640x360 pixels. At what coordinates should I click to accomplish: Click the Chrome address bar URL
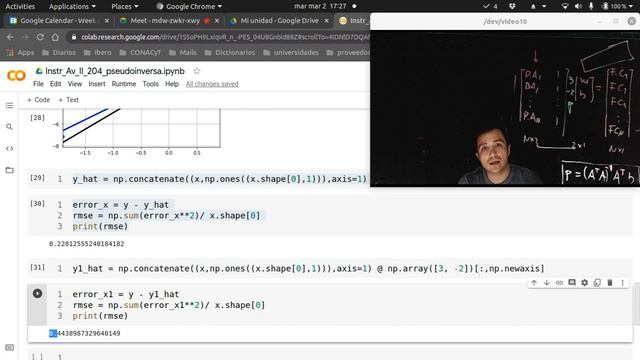coord(224,37)
